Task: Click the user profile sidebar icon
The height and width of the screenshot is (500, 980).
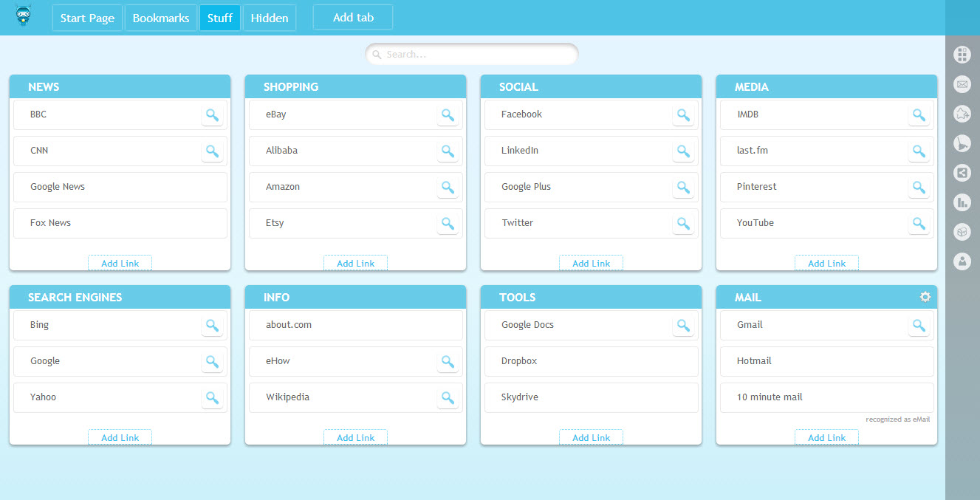Action: point(962,261)
